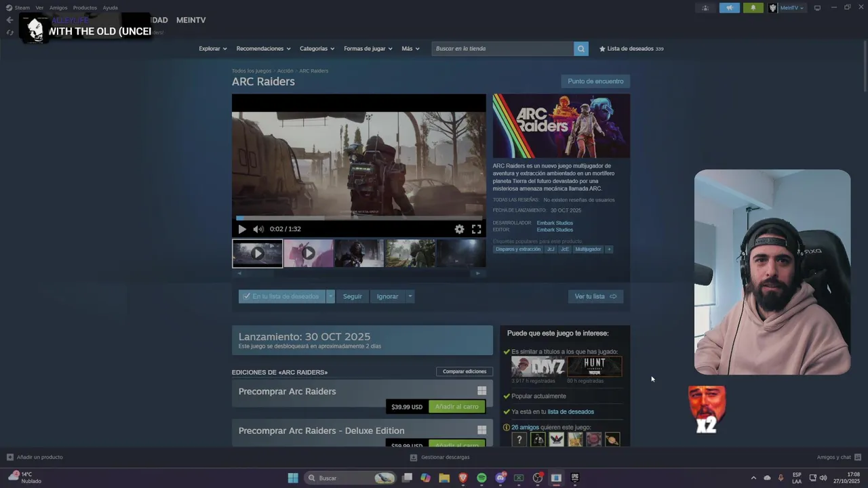The image size is (868, 488).
Task: Open Embark Studios developer link
Action: (x=555, y=223)
